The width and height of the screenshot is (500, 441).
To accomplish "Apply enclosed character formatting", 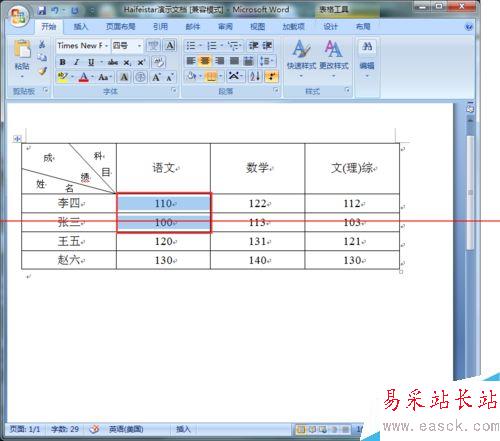I will [140, 77].
